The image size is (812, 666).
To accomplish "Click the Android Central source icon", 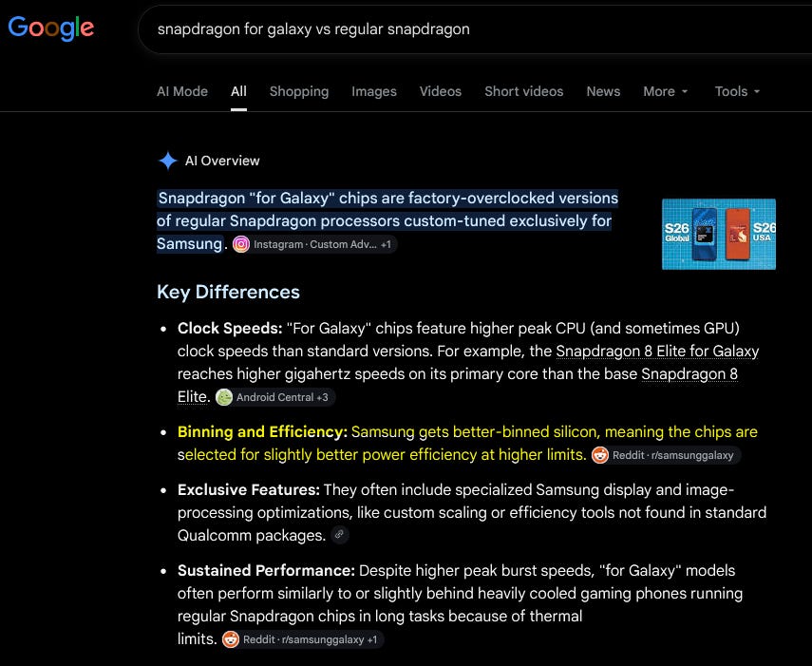I will point(224,397).
